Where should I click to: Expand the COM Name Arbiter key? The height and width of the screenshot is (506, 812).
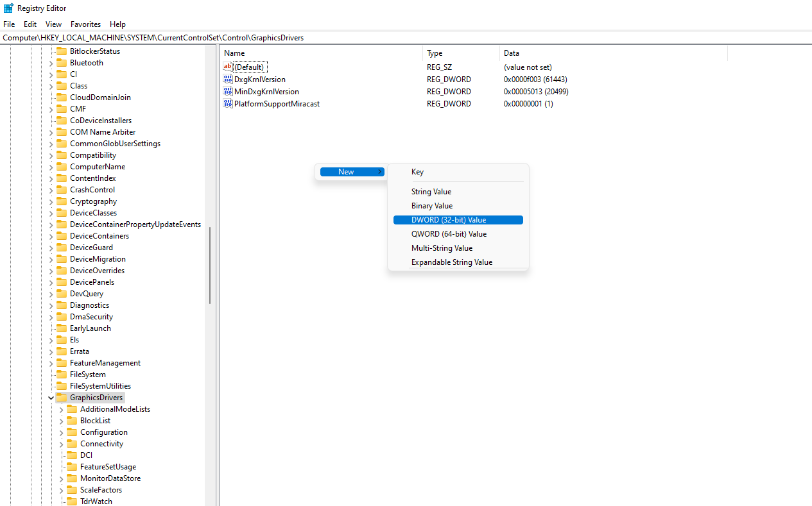[51, 132]
